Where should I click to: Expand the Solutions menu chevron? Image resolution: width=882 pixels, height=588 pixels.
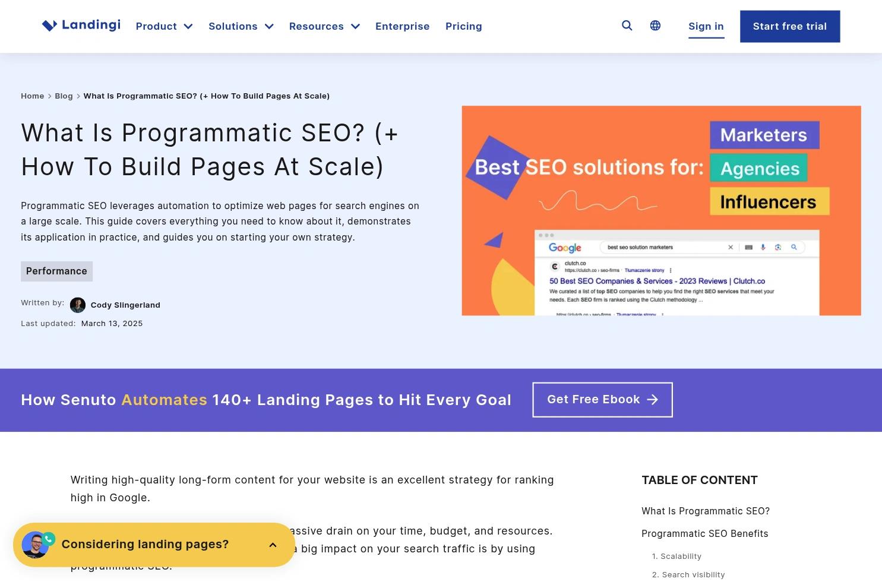click(269, 26)
